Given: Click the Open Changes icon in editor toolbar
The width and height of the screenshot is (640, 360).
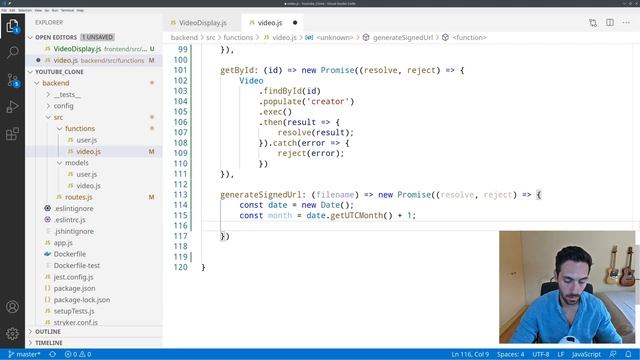Looking at the screenshot, I should [593, 23].
